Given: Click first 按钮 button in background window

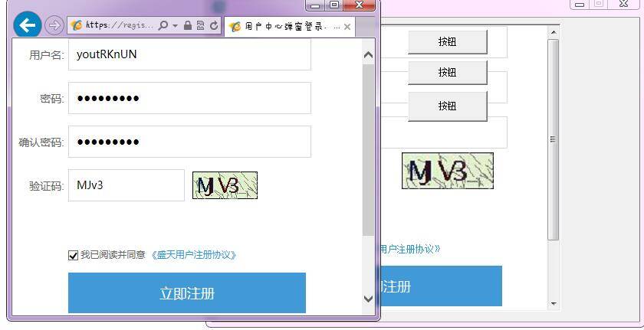Looking at the screenshot, I should tap(447, 42).
